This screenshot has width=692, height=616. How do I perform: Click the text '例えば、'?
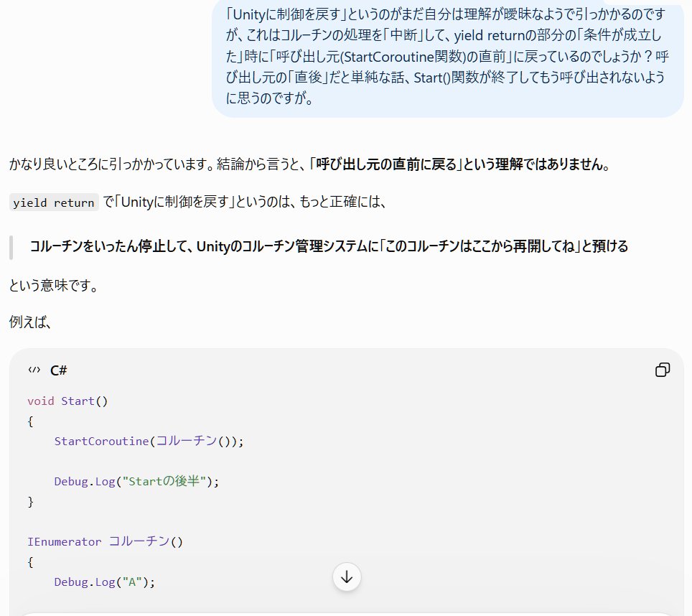(x=30, y=322)
